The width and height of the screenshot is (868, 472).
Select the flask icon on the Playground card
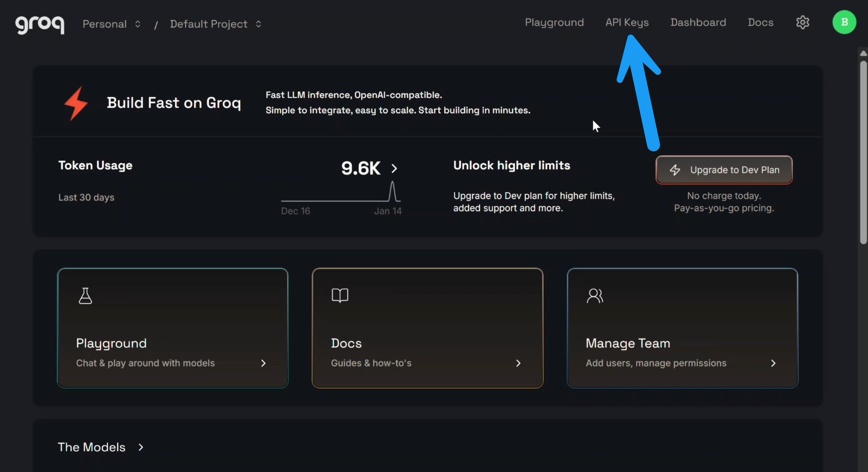pyautogui.click(x=85, y=295)
